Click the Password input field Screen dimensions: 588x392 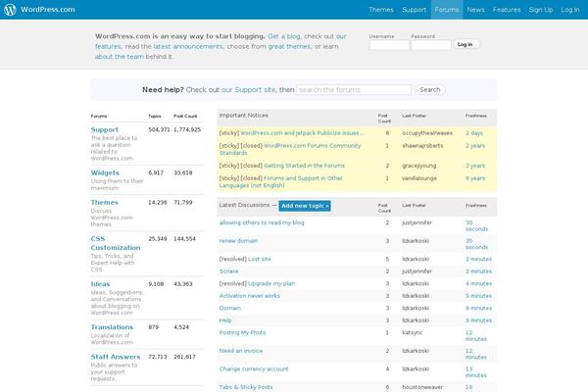pos(431,45)
